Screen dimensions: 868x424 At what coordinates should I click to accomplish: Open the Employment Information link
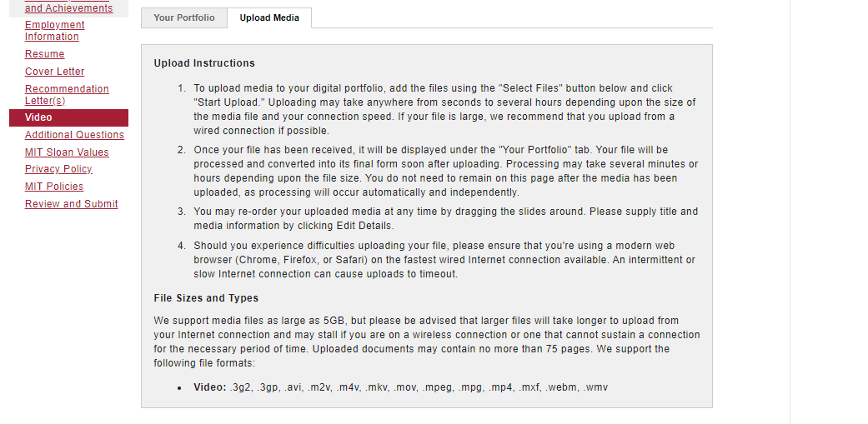tap(54, 31)
